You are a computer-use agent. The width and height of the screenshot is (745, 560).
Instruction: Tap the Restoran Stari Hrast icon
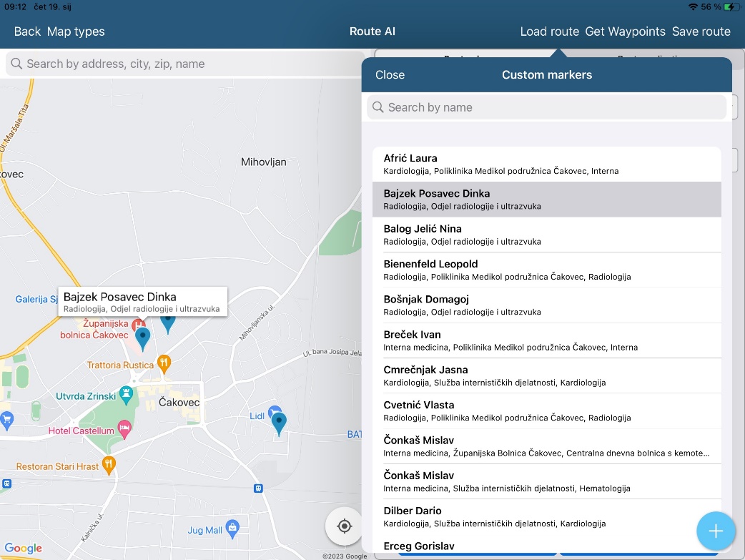click(x=109, y=464)
